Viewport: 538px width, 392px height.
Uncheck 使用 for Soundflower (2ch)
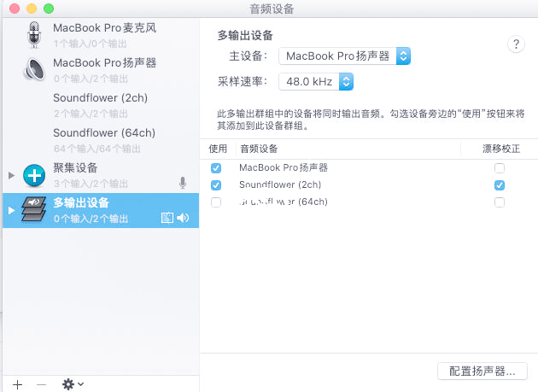tap(216, 185)
